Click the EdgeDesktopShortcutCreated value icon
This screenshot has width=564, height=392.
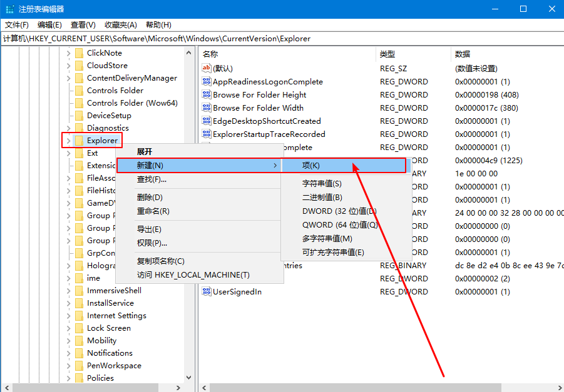click(207, 121)
